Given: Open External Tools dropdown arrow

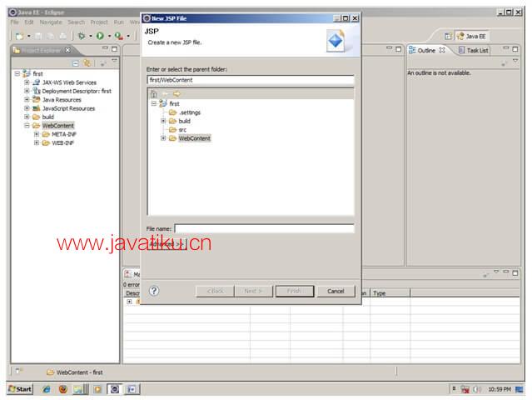Looking at the screenshot, I should [x=128, y=36].
